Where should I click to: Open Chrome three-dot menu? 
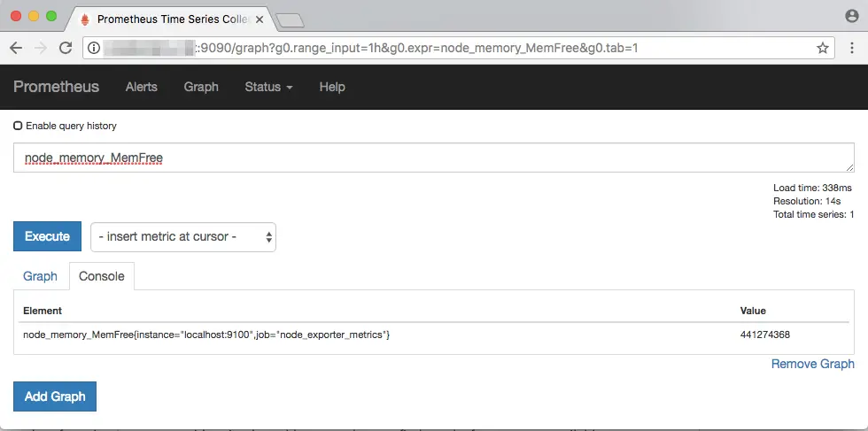[x=852, y=48]
